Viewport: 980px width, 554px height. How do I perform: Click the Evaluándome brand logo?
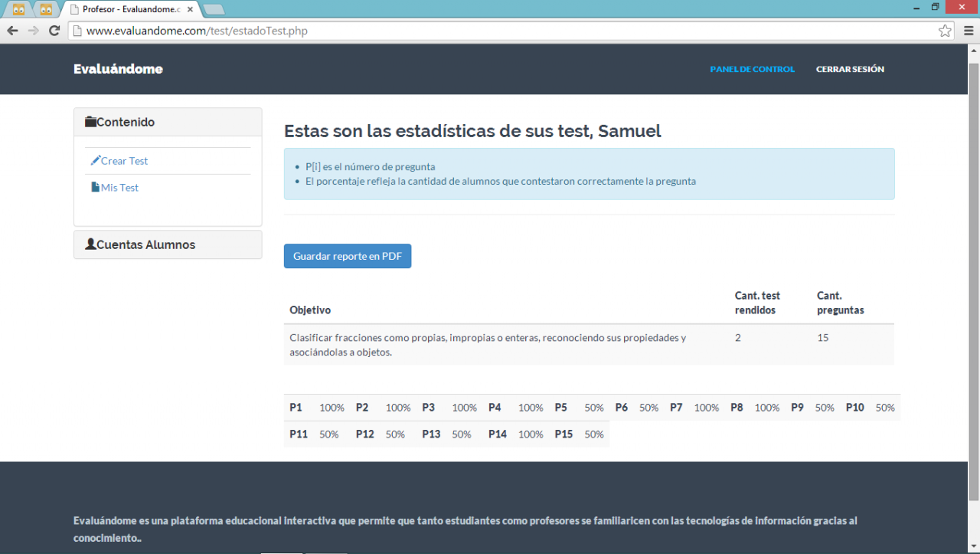[118, 69]
